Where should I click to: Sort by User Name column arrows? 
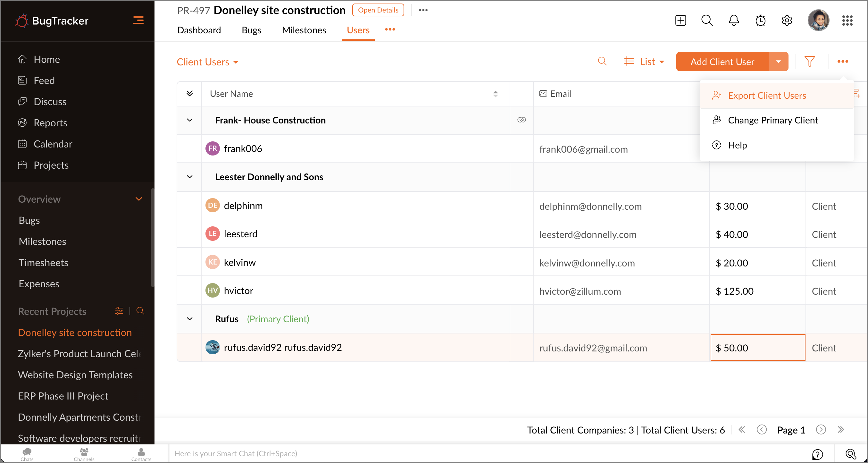495,94
